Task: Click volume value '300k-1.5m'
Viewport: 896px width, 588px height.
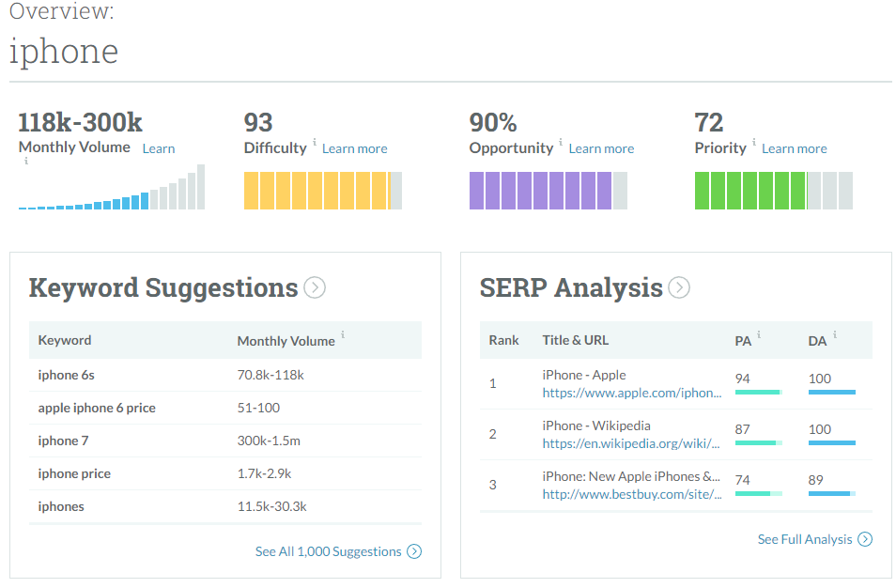Action: coord(269,441)
